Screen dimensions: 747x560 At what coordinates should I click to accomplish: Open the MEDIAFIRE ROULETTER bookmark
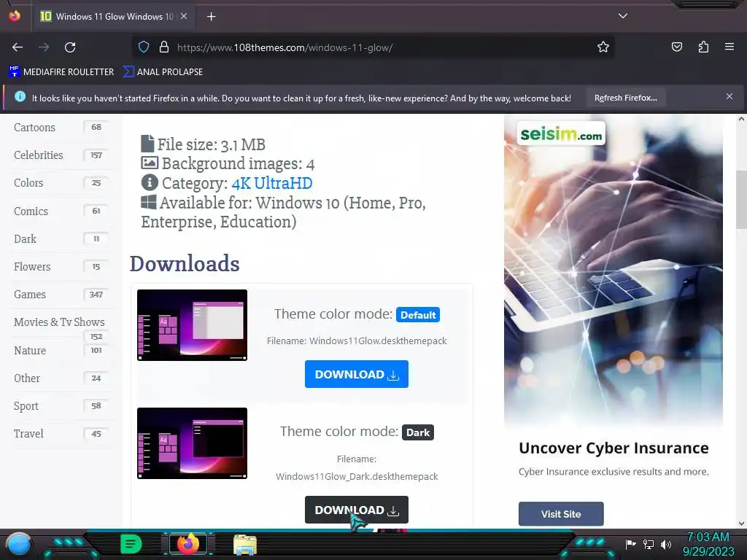coord(61,72)
